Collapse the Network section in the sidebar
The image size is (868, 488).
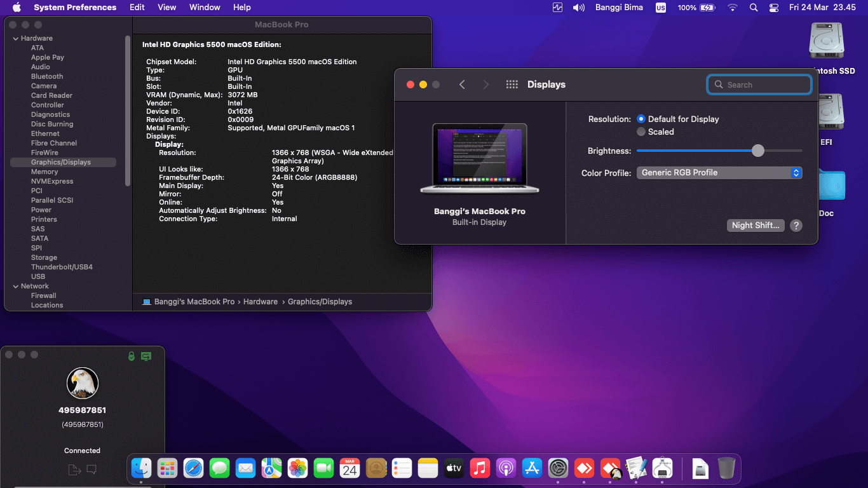[x=14, y=286]
